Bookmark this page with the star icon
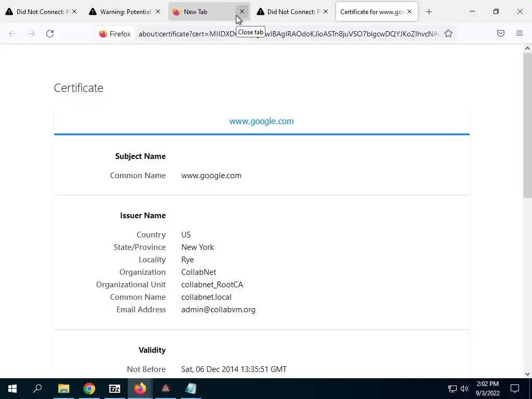The width and height of the screenshot is (532, 399). coord(448,33)
